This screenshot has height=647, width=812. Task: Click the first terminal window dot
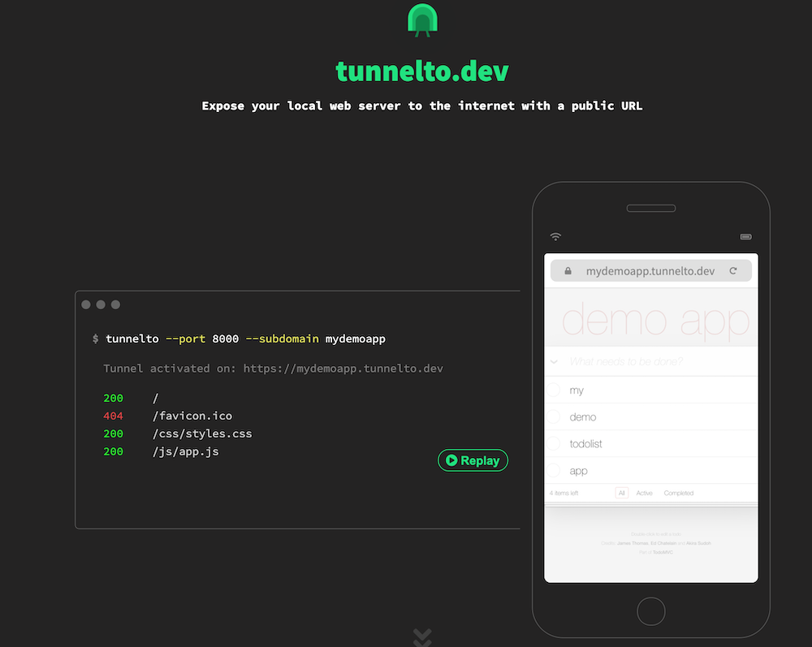click(x=86, y=304)
